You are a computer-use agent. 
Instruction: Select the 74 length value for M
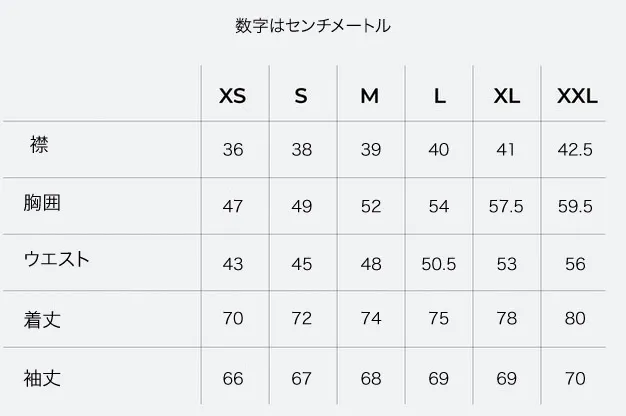pyautogui.click(x=370, y=322)
